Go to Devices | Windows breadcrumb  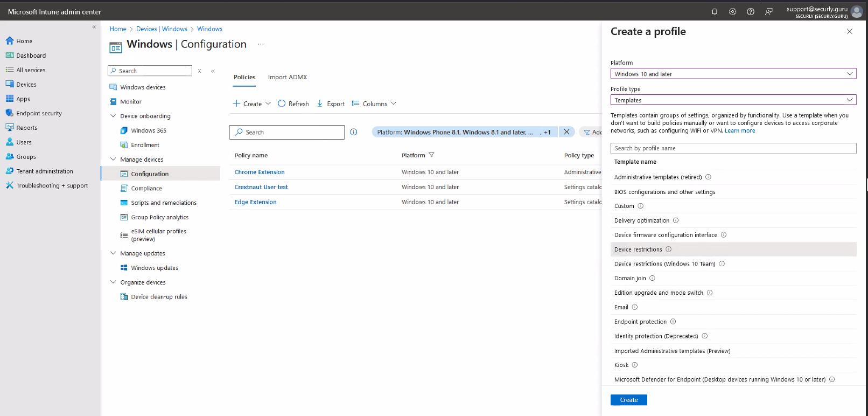tap(162, 29)
